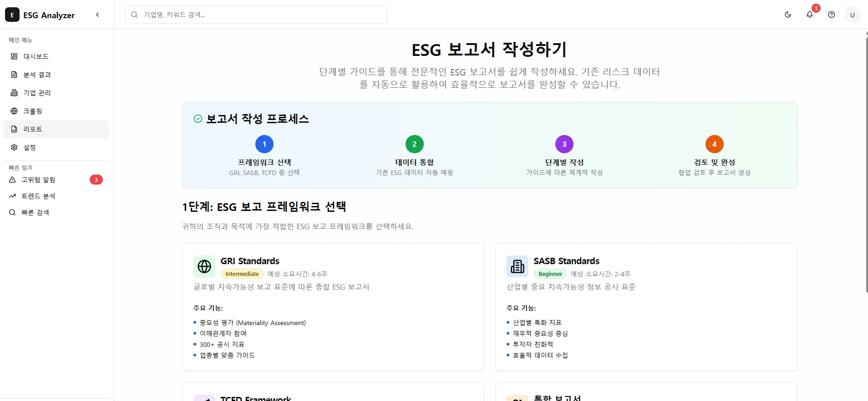868x401 pixels.
Task: Click the '산업별 특화 지표' list item
Action: (537, 323)
